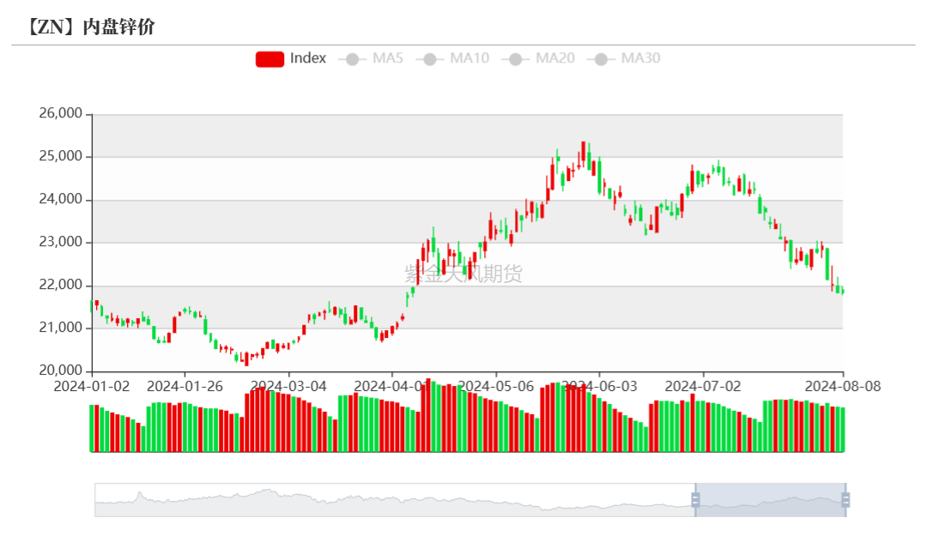The image size is (927, 560).
Task: Click the highlighted range in the zoom slider
Action: point(770,500)
